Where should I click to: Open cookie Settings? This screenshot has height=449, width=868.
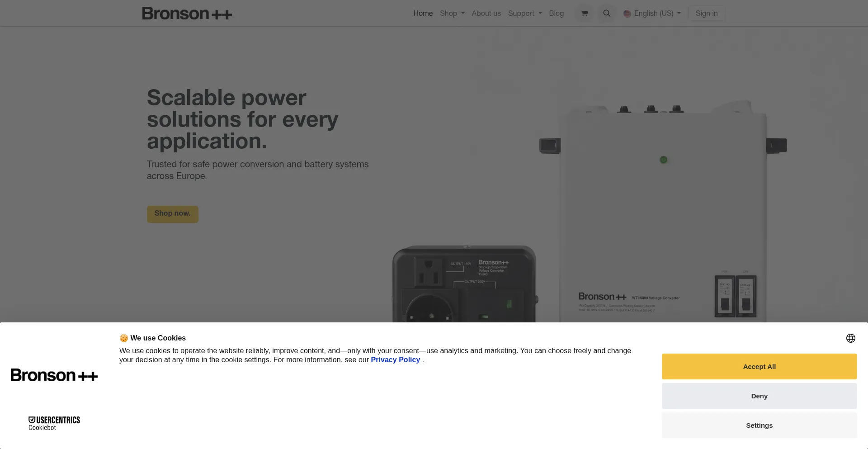point(759,425)
